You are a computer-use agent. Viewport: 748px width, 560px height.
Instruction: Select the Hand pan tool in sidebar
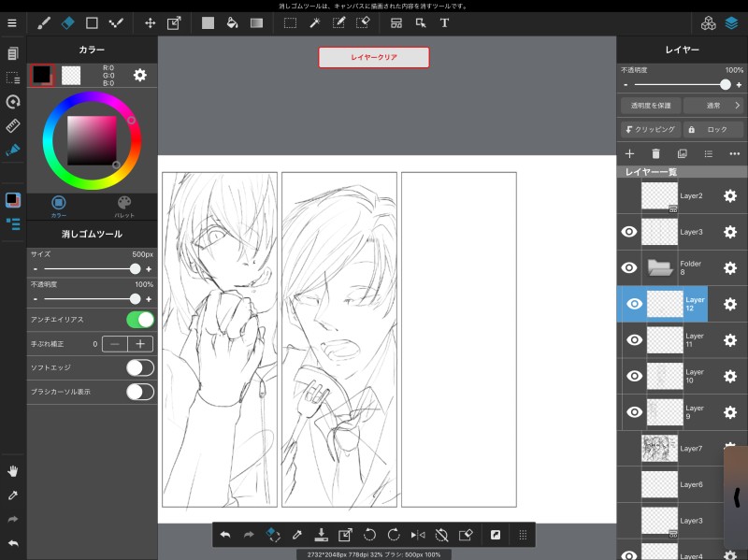(x=13, y=471)
